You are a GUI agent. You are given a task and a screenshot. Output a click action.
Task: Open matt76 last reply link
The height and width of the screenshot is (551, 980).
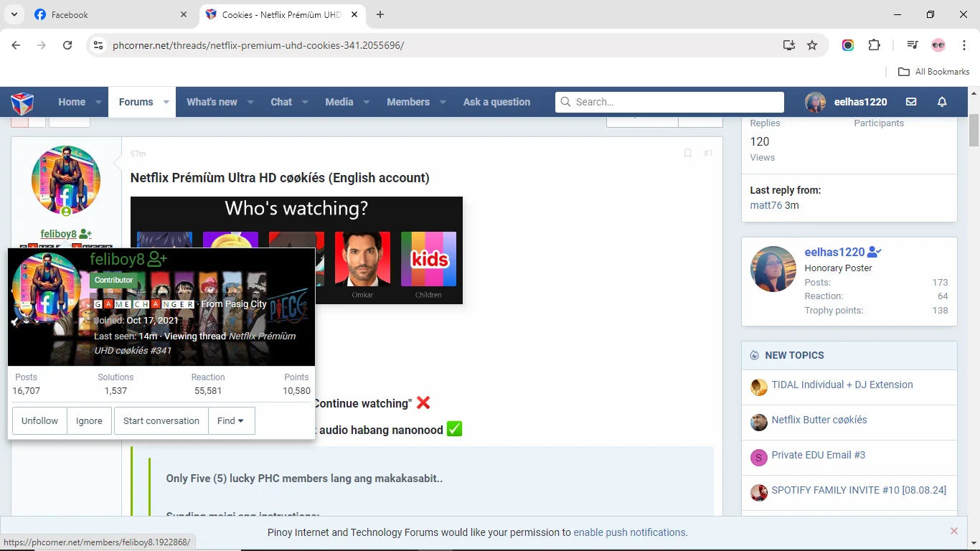pyautogui.click(x=765, y=205)
